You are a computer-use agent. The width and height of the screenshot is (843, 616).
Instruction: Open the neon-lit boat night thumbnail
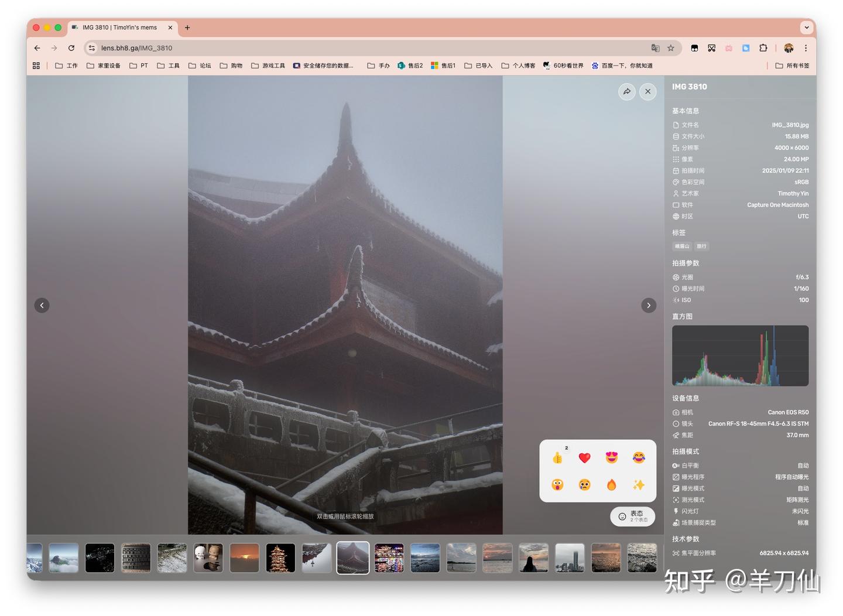click(389, 557)
